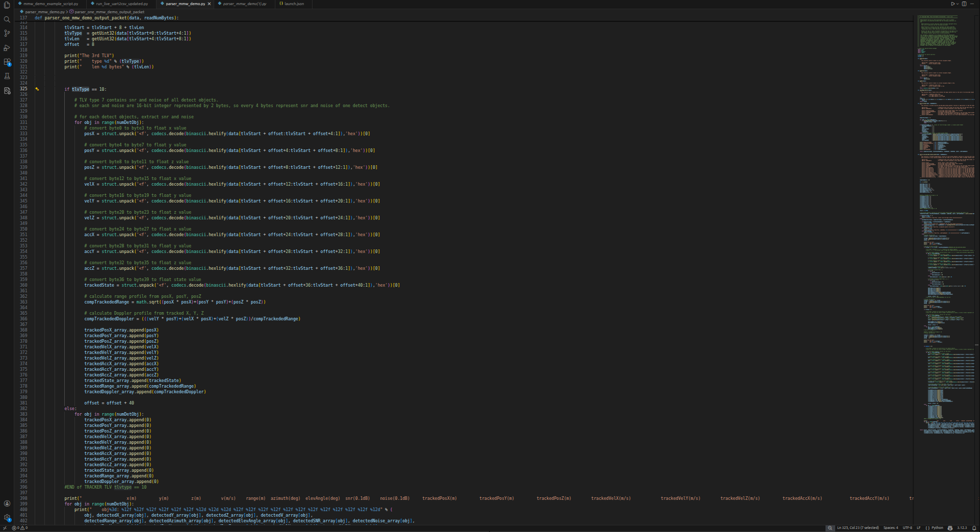Click 'else:' on line 382
The width and height of the screenshot is (980, 532).
pos(70,409)
